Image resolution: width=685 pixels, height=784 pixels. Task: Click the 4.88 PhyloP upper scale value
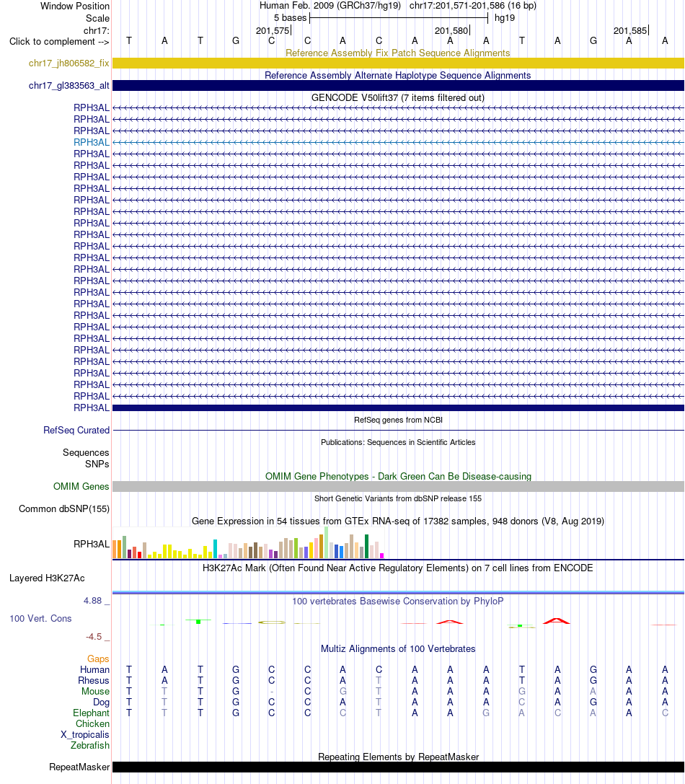[x=93, y=601]
